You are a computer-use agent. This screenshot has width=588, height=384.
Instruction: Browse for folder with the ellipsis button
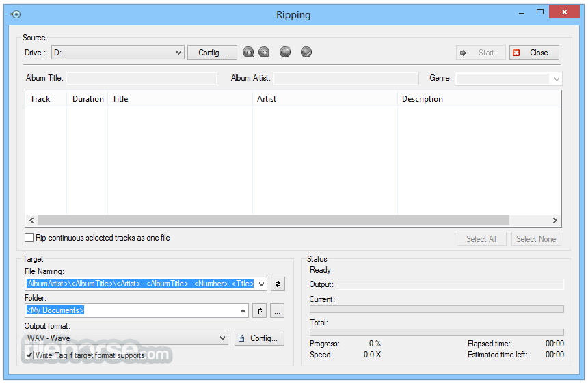pos(277,311)
